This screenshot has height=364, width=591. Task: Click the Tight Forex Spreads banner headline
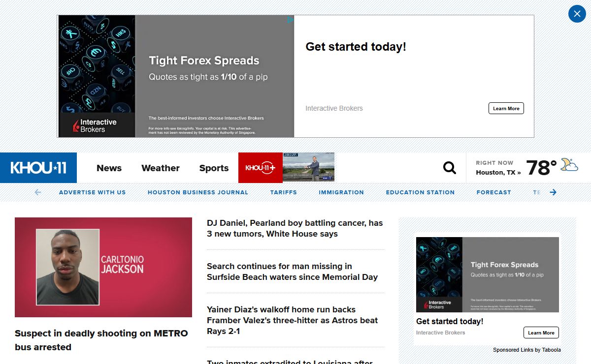point(204,61)
